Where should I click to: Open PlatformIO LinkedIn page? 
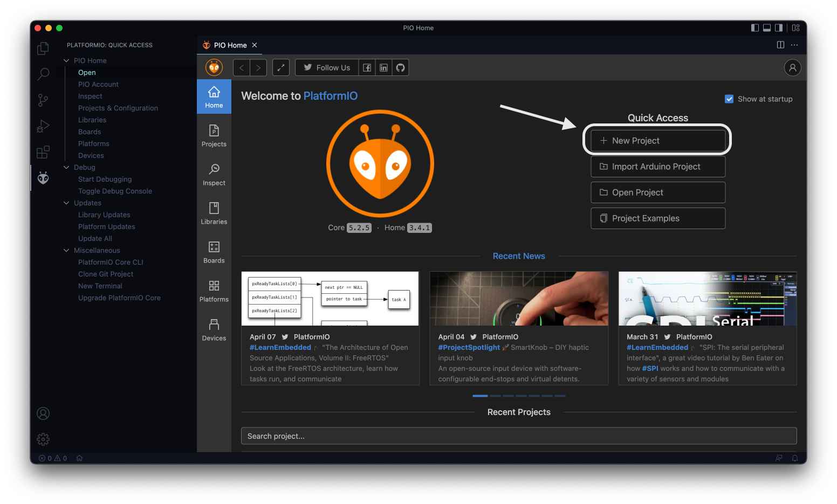point(383,67)
